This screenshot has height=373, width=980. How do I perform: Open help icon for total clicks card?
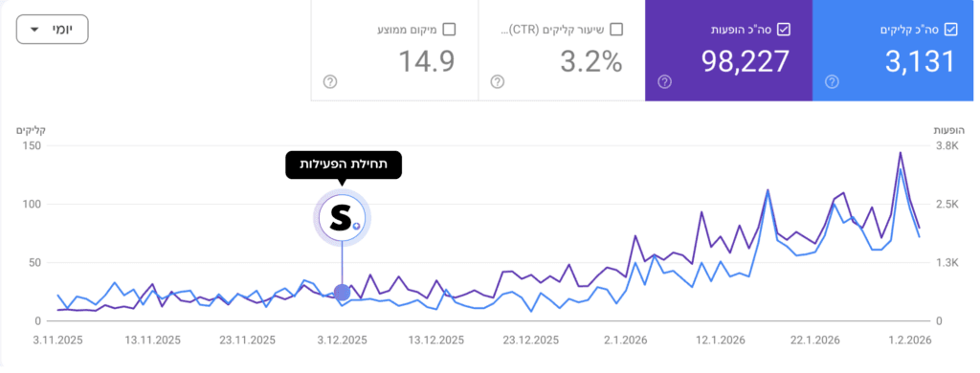tap(832, 82)
